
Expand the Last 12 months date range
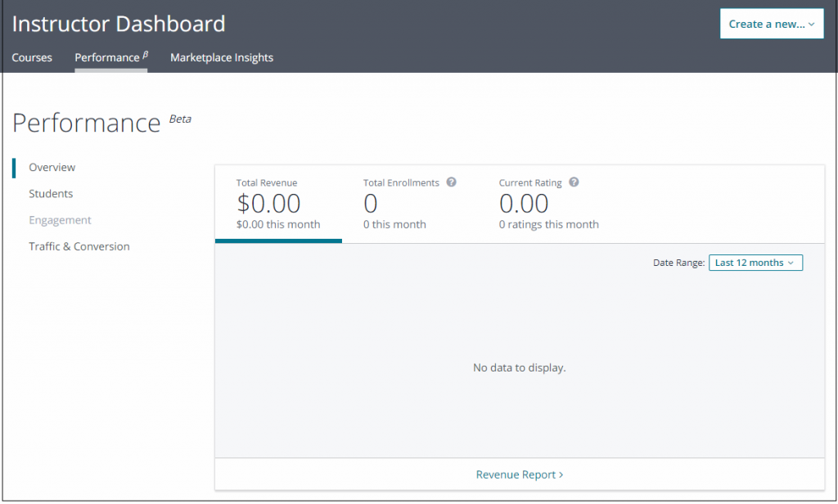click(755, 263)
